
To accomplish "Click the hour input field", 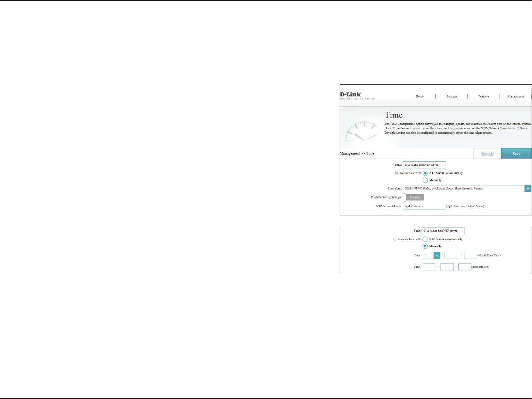I will [429, 267].
